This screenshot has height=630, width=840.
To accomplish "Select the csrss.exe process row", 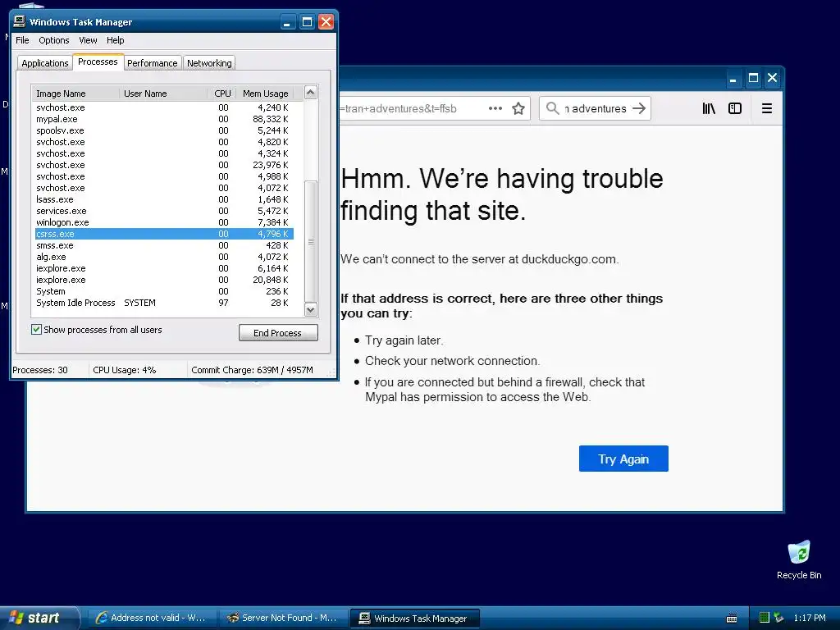I will (x=163, y=234).
